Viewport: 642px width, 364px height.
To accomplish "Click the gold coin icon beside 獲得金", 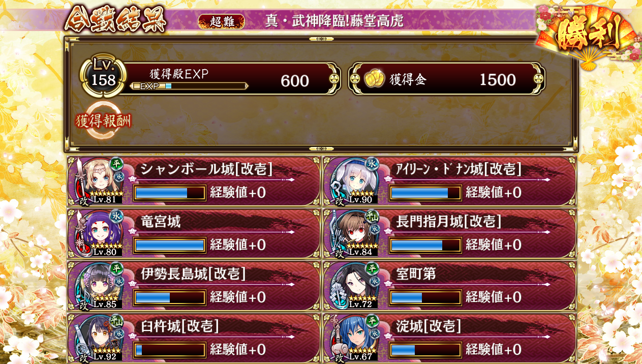I will (374, 79).
